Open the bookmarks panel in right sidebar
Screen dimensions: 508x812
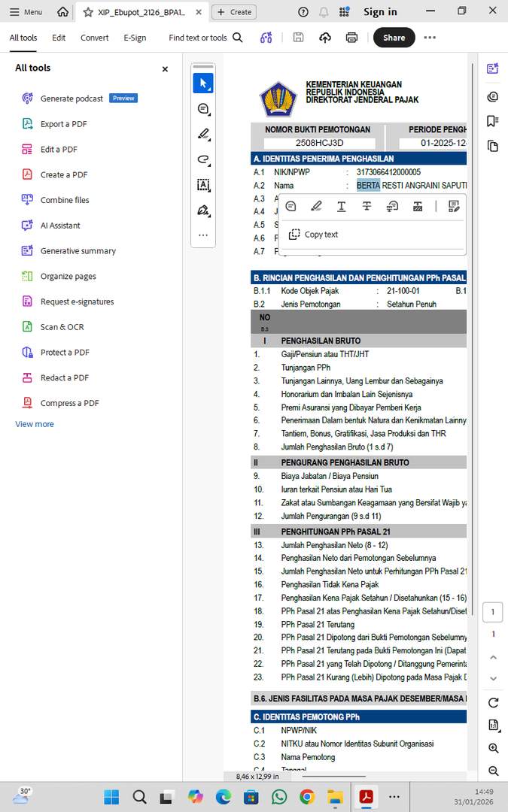493,121
